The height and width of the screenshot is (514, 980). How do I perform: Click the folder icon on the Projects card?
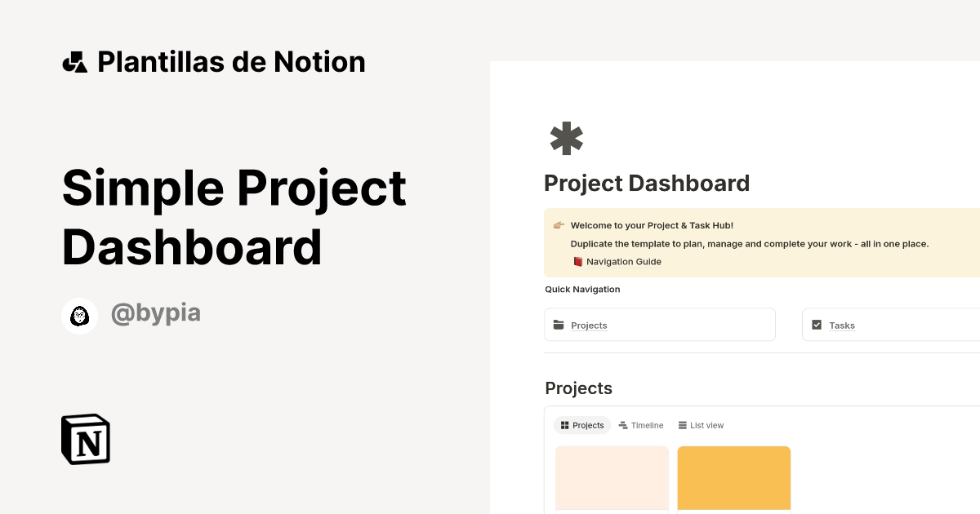pyautogui.click(x=560, y=325)
